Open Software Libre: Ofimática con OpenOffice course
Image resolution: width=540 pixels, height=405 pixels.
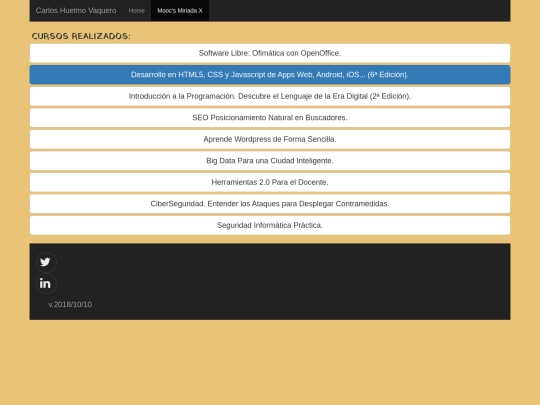(x=270, y=53)
